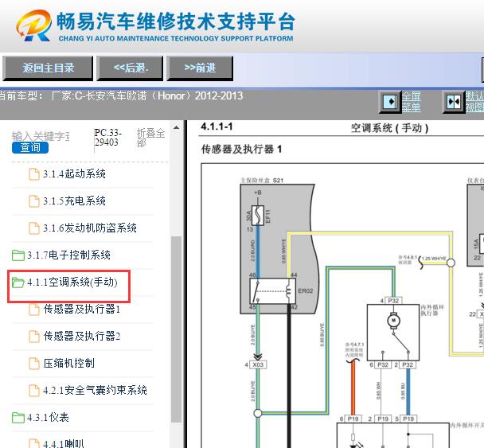The height and width of the screenshot is (448, 484).
Task: Click the 返回主目录 button
Action: pos(48,68)
